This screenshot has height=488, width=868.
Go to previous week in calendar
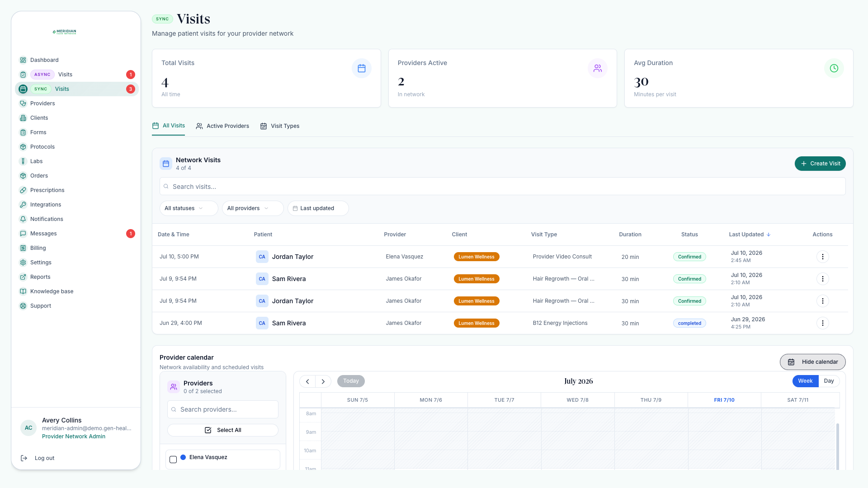pos(307,381)
